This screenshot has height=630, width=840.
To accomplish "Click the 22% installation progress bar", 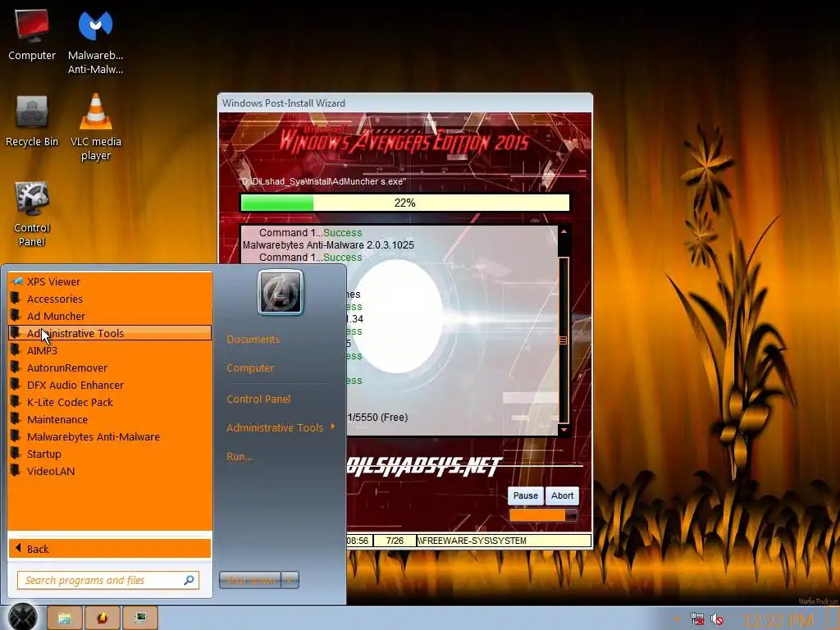I will (x=405, y=203).
